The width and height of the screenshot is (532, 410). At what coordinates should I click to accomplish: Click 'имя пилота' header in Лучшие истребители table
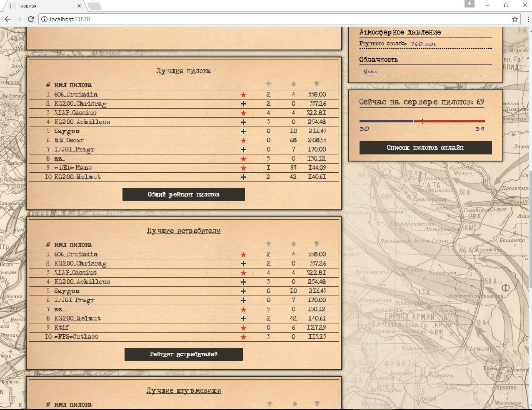[x=73, y=245]
